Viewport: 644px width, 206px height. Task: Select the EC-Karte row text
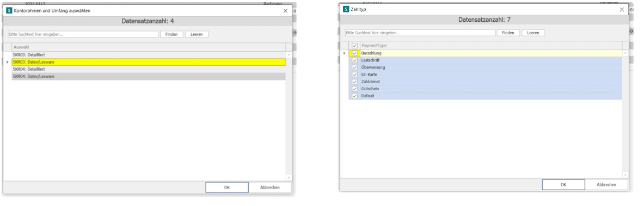369,74
